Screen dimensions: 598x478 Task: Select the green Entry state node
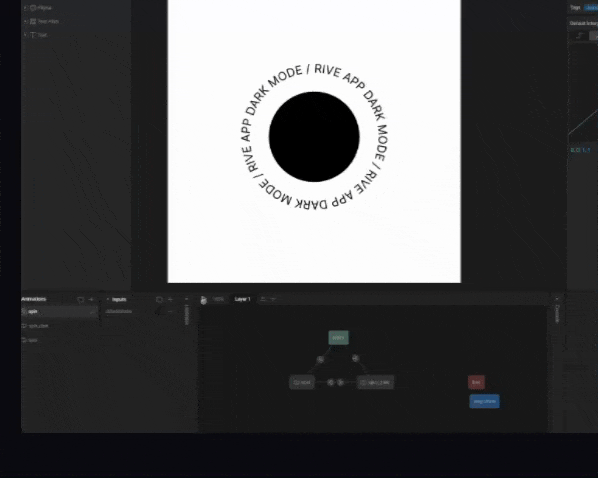338,338
